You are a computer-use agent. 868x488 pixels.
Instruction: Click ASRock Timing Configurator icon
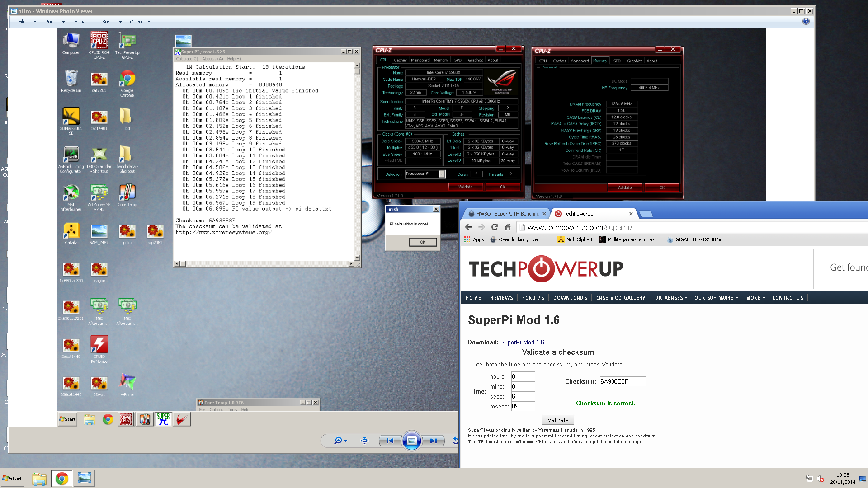point(71,160)
